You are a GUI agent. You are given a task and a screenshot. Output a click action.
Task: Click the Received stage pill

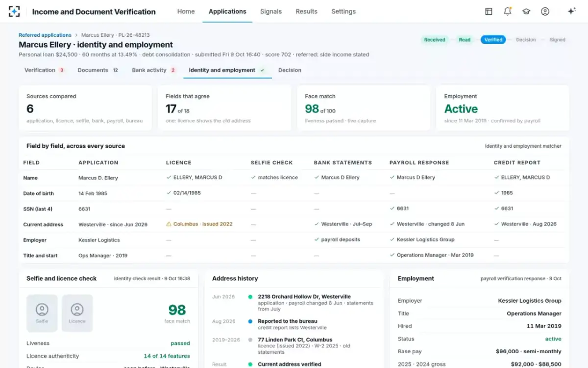(435, 40)
